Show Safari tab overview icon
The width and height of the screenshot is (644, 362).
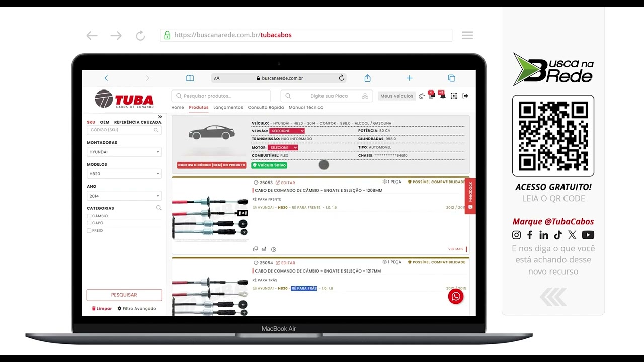(451, 78)
